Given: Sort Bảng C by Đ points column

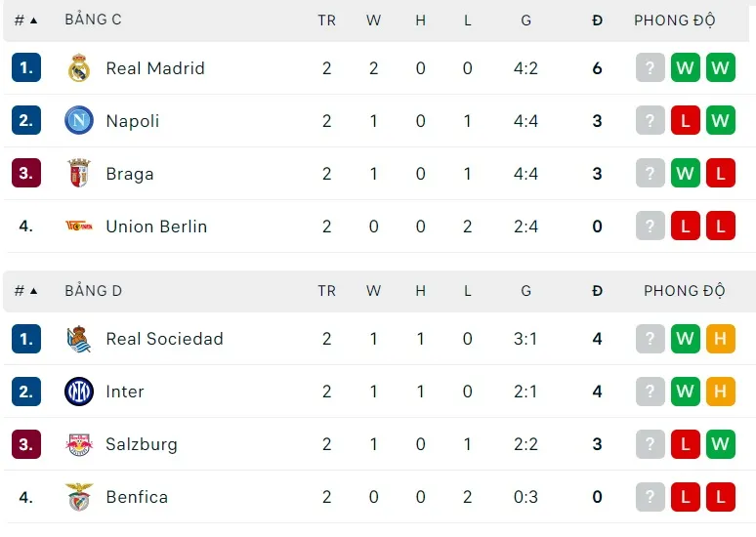Looking at the screenshot, I should [597, 20].
